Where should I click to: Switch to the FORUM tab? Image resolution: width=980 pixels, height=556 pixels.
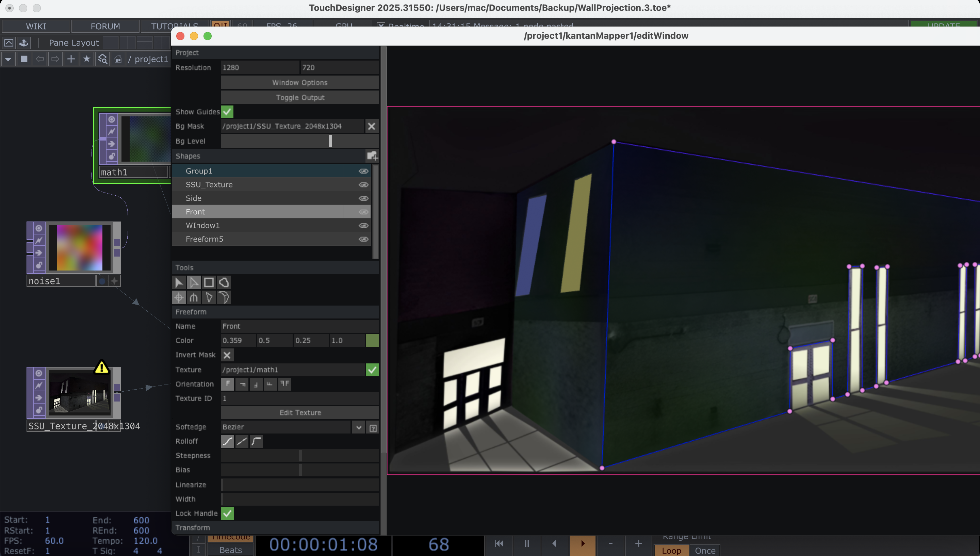[x=104, y=26]
